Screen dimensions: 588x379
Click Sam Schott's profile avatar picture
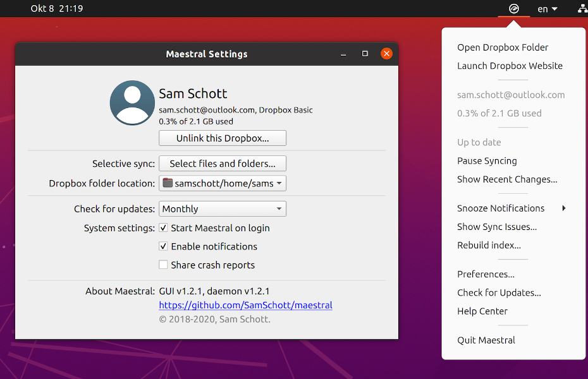click(x=132, y=102)
